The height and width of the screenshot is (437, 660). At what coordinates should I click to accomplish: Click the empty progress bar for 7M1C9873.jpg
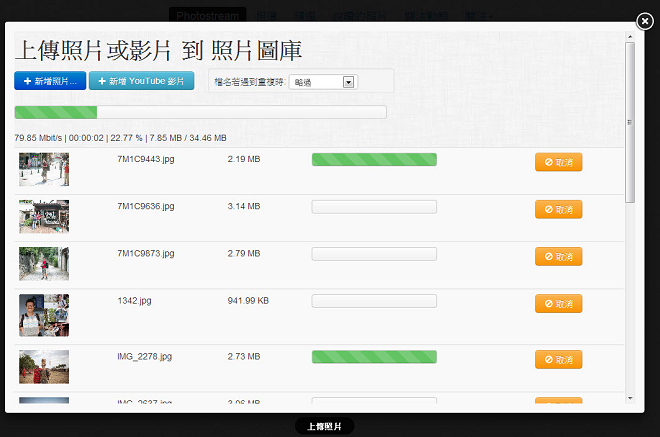click(x=374, y=254)
